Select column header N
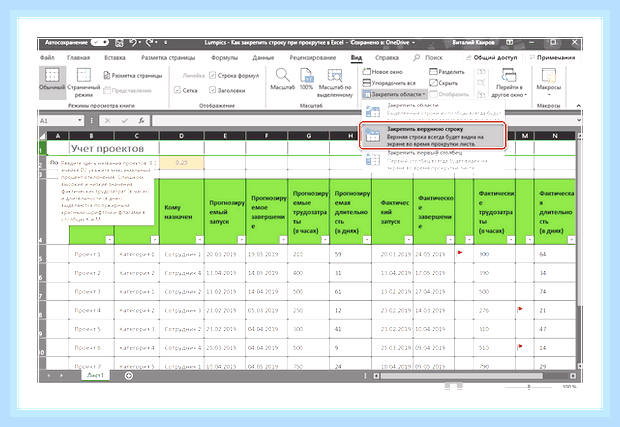Image resolution: width=620 pixels, height=427 pixels. [555, 136]
